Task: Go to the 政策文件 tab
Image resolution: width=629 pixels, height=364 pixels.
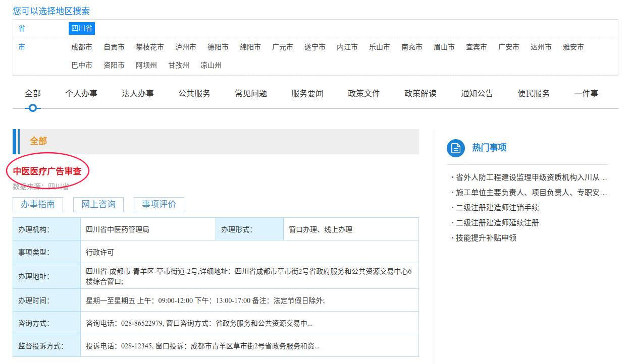Action: (x=364, y=93)
